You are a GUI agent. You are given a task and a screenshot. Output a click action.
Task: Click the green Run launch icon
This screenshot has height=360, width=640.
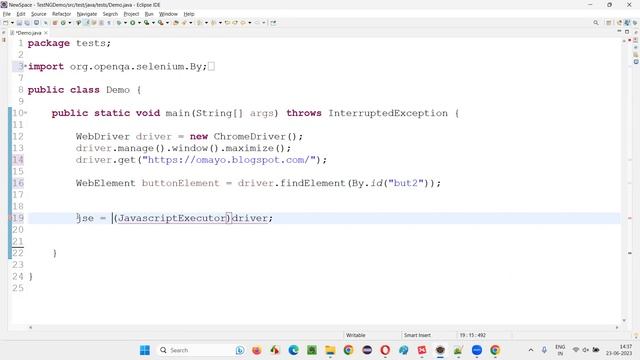tap(133, 23)
